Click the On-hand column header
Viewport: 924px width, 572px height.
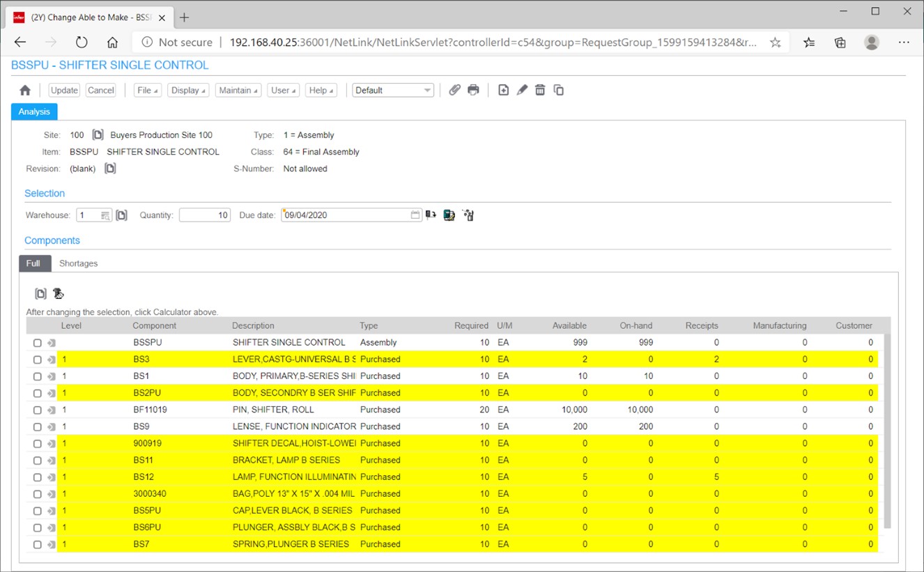636,325
